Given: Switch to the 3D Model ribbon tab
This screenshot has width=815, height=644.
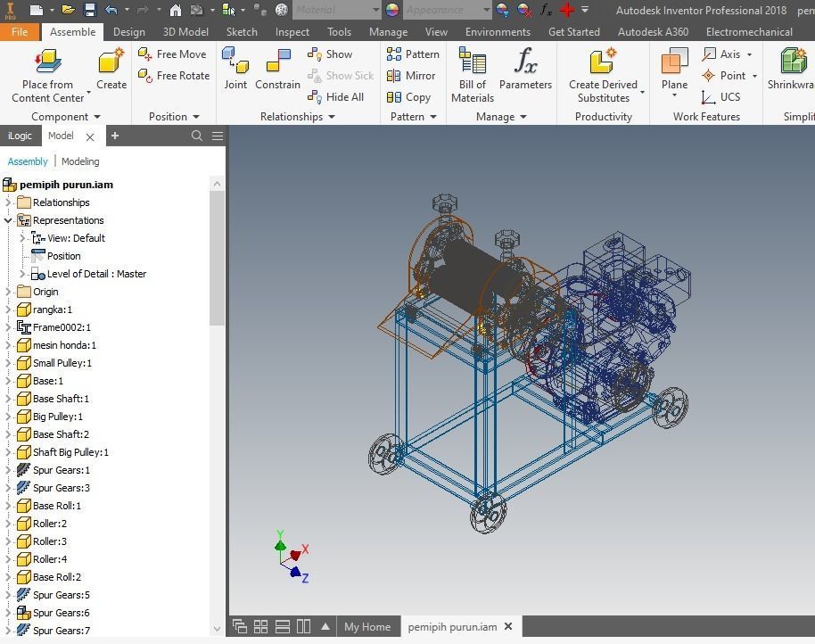Looking at the screenshot, I should (x=185, y=32).
